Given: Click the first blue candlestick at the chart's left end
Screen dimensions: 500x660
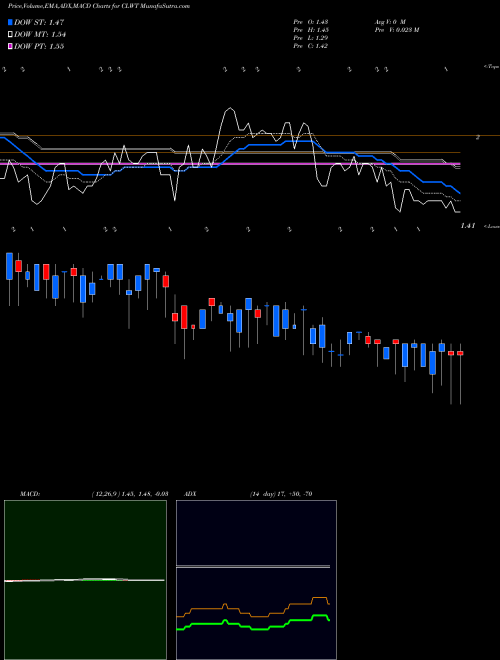Looking at the screenshot, I should (x=9, y=266).
